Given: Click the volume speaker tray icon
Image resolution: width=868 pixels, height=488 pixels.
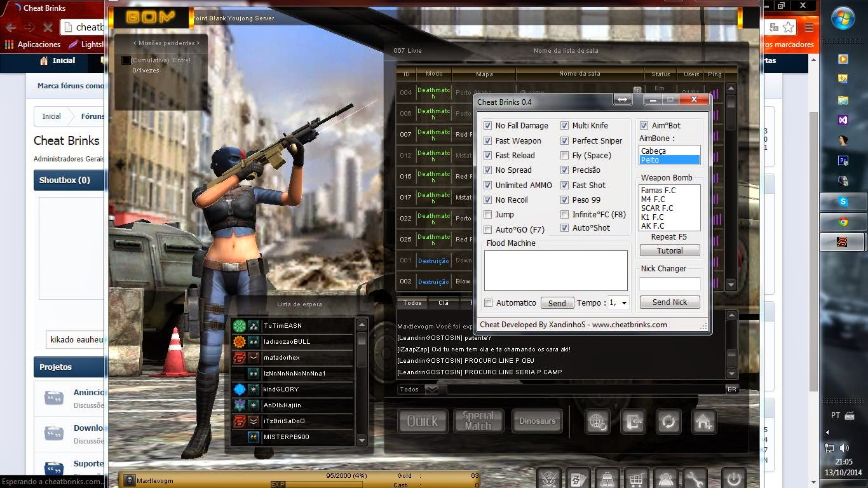Looking at the screenshot, I should (844, 448).
